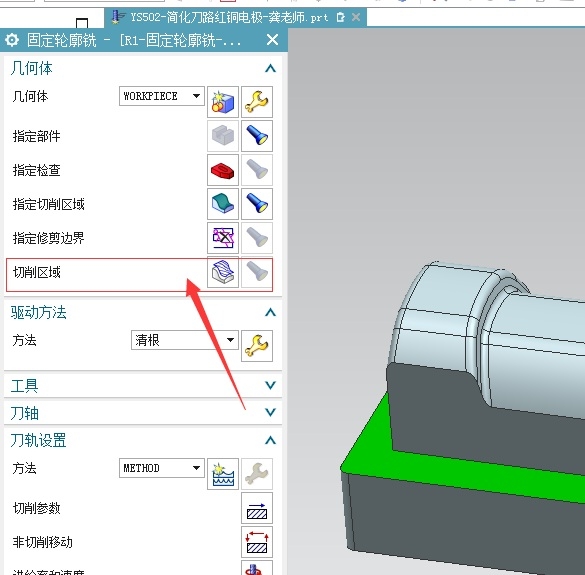Click the green face of the model
Viewport: 585px width, 575px height.
click(429, 470)
